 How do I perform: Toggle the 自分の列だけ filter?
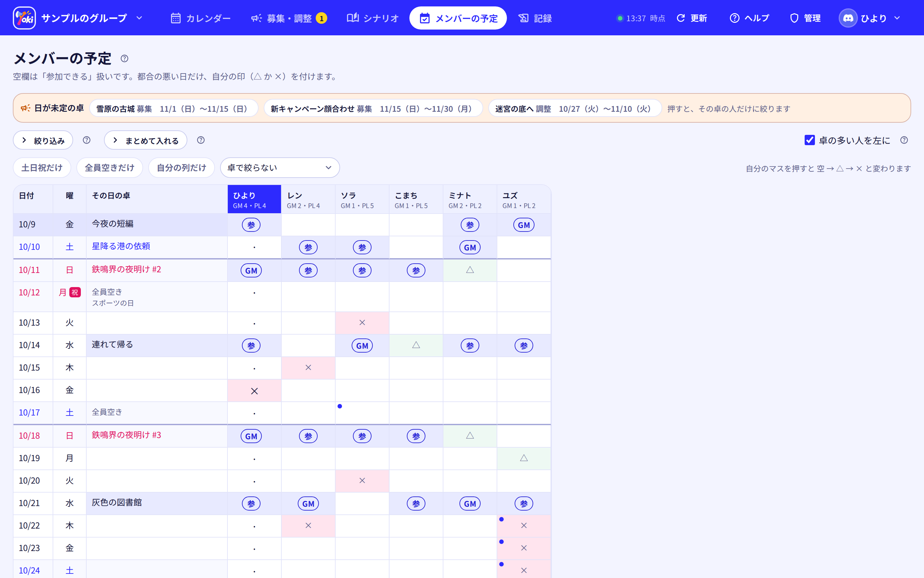[182, 167]
